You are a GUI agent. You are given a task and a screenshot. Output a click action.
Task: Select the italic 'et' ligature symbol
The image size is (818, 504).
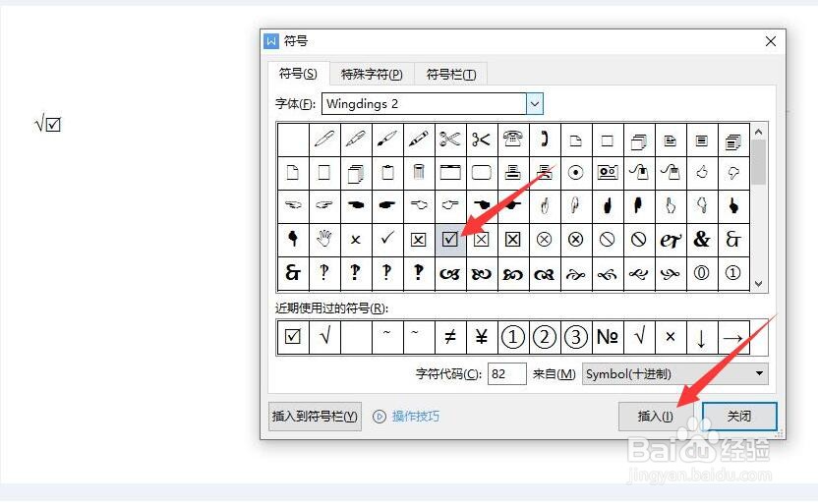coord(670,240)
